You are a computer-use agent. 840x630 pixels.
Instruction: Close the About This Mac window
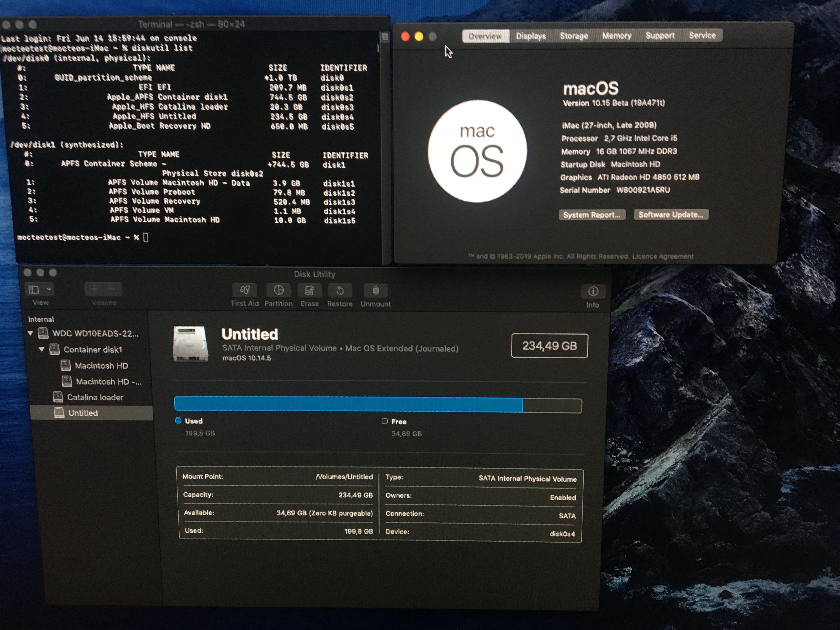click(x=405, y=36)
